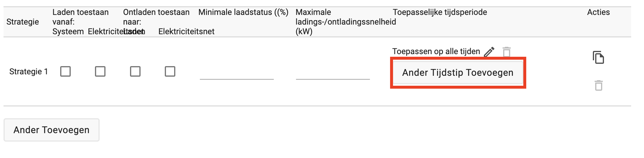Select the 'Strategie 1' row label
This screenshot has height=158, width=644.
(x=29, y=72)
